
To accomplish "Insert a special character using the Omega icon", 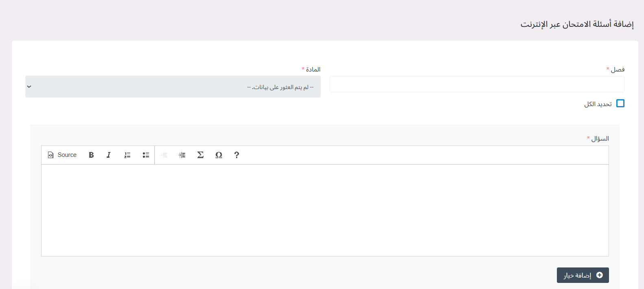I will coord(219,155).
